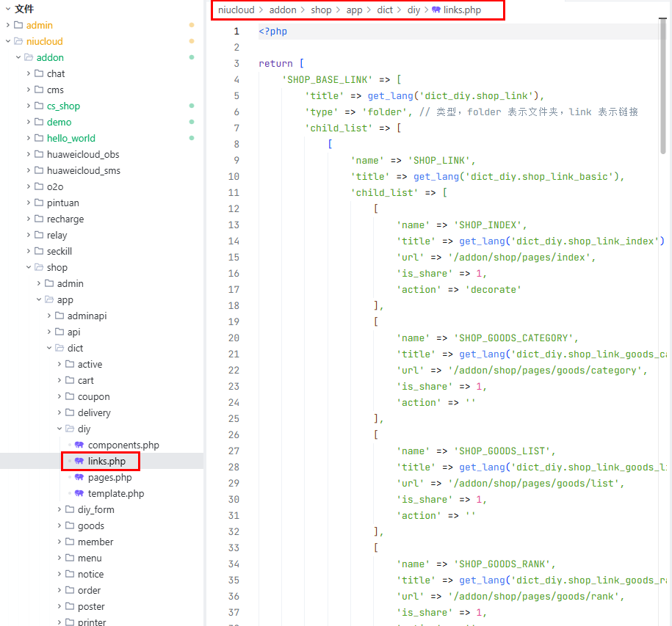
Task: Expand the goods folder chevron
Action: (x=59, y=526)
